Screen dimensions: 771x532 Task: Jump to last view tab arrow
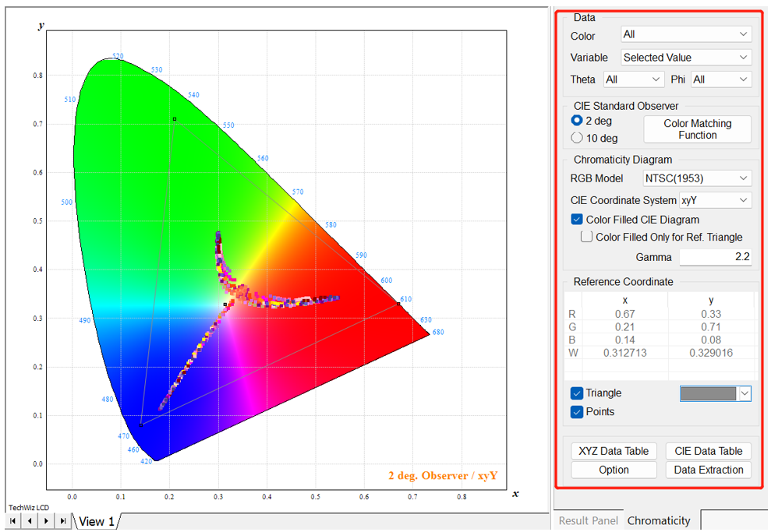pyautogui.click(x=62, y=520)
